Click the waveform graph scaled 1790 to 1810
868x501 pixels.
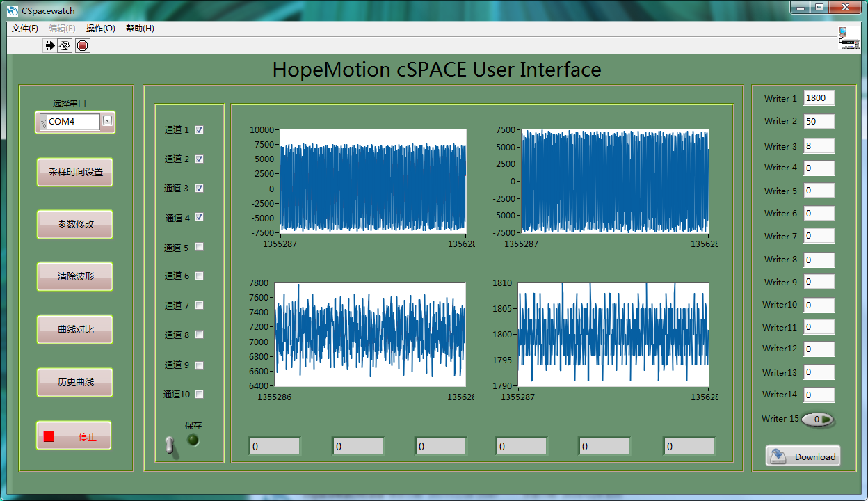click(613, 335)
